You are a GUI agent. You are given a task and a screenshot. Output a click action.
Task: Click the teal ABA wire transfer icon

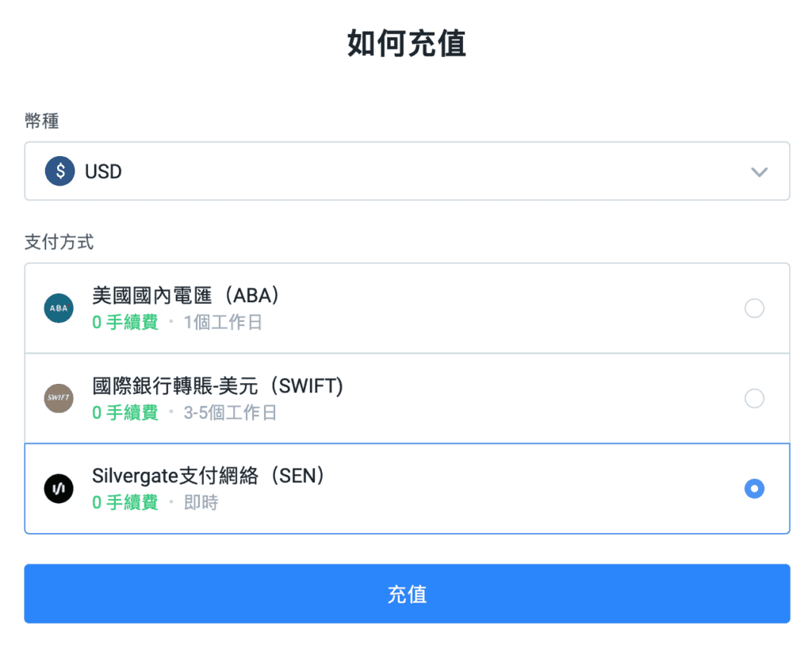[x=59, y=308]
